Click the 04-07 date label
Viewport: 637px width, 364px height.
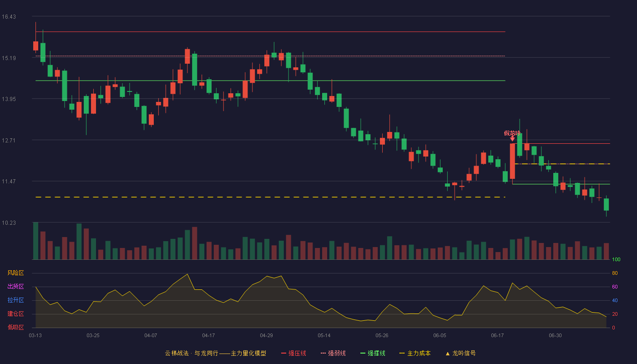(x=151, y=335)
